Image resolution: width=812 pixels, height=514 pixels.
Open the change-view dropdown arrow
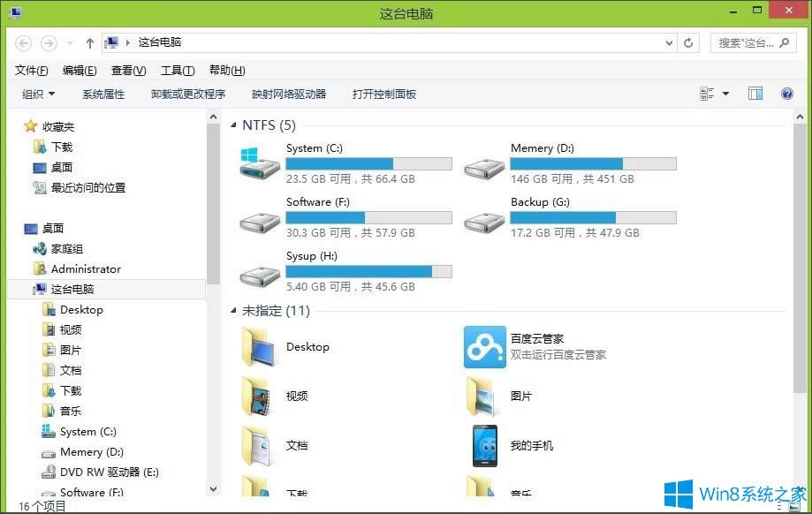coord(726,93)
